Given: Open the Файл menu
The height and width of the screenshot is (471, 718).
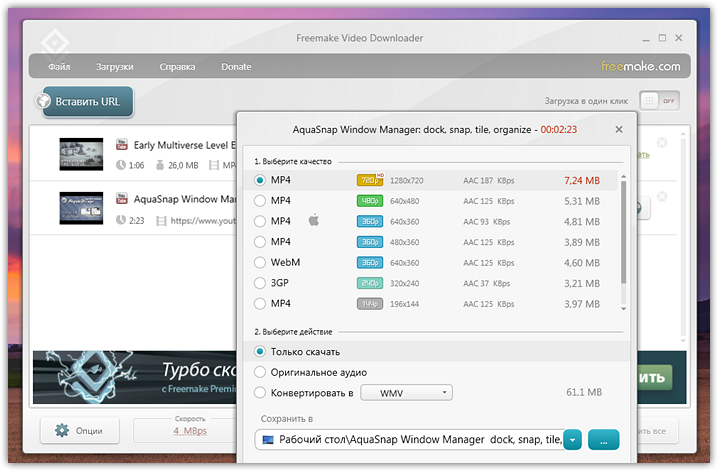Looking at the screenshot, I should (x=59, y=67).
